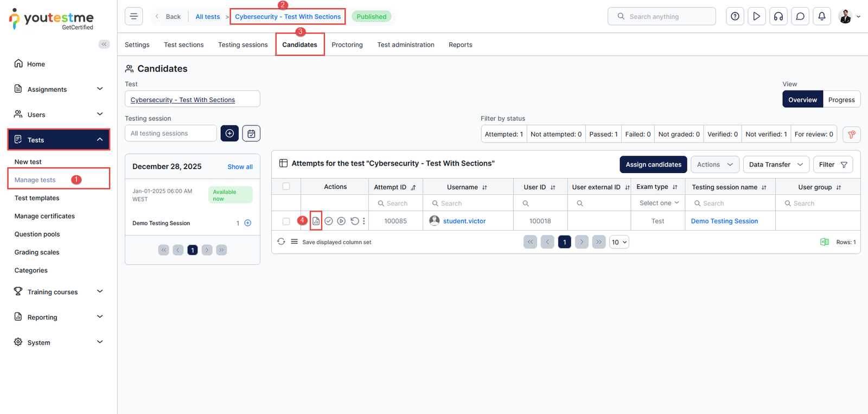Click the Assign candidates button

[653, 164]
